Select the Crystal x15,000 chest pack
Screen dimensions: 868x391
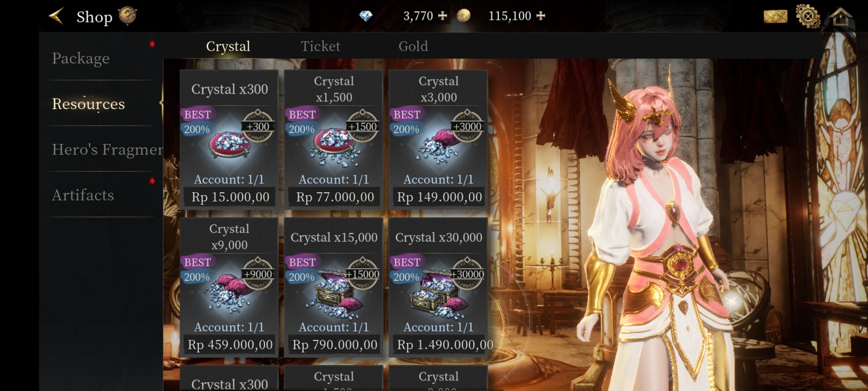(333, 287)
